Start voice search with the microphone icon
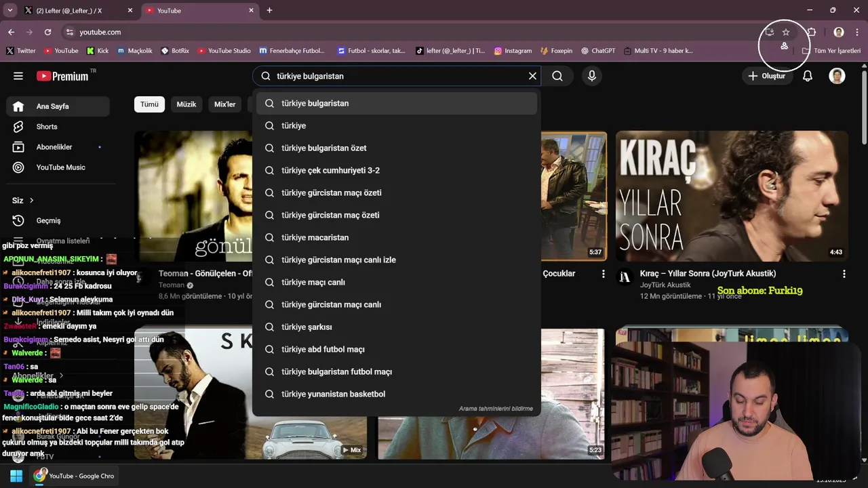Screen dimensions: 868x488 tap(592, 76)
